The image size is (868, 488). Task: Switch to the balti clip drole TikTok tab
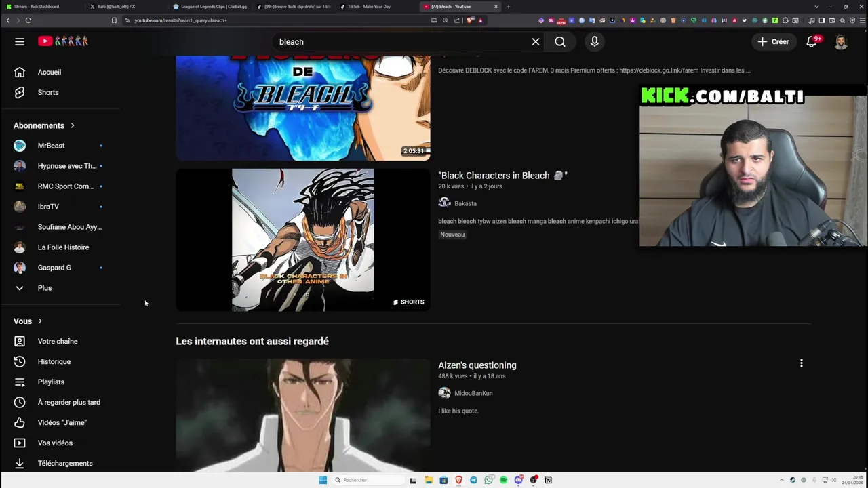point(292,7)
